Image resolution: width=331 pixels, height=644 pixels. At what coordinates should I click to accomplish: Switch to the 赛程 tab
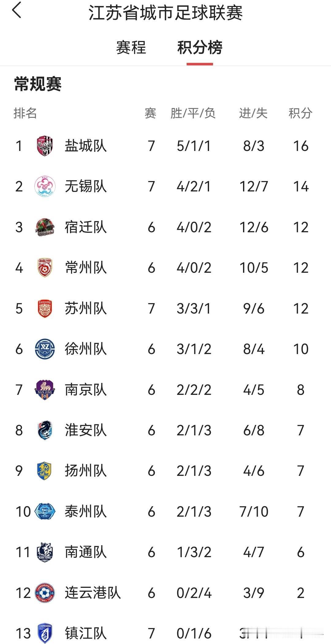[x=131, y=48]
